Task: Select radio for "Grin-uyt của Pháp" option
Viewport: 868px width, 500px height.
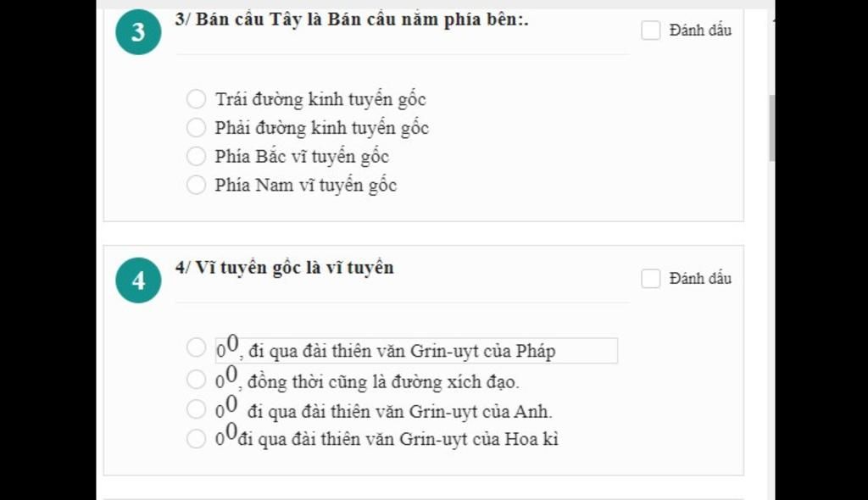Action: point(196,348)
